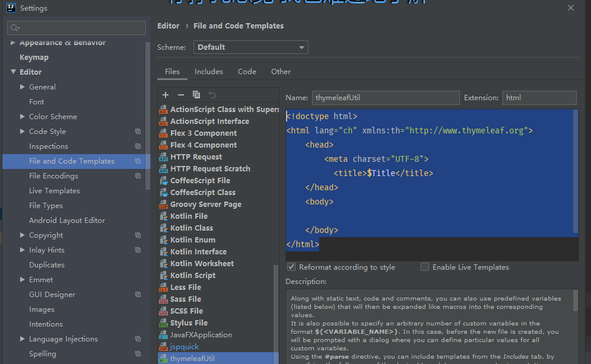The width and height of the screenshot is (591, 364).
Task: Click the jspquick JSP icon
Action: pyautogui.click(x=163, y=347)
